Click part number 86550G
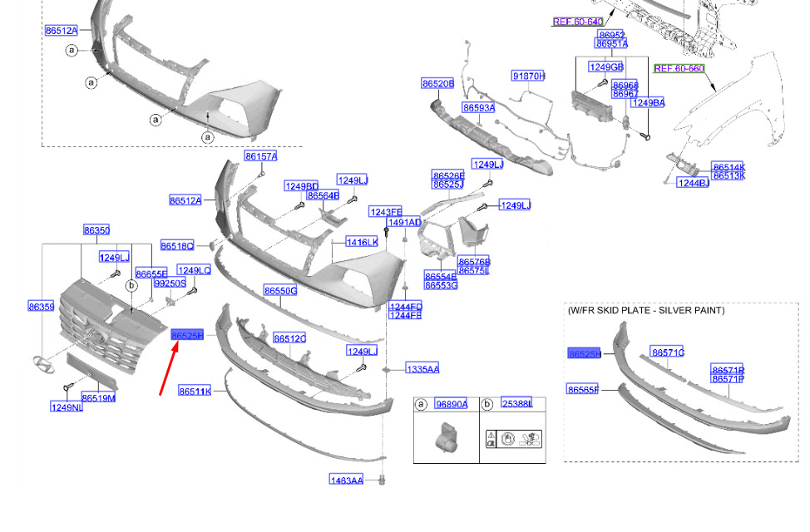Image resolution: width=810 pixels, height=532 pixels. pos(280,291)
